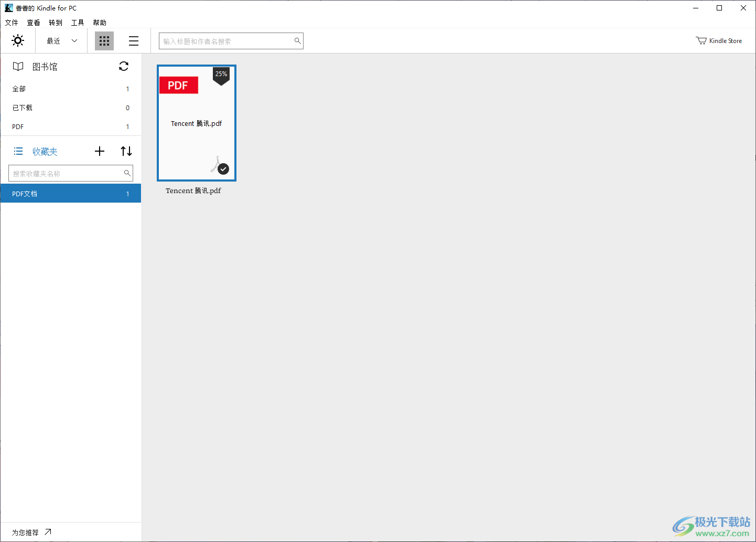Screen dimensions: 756x542
Task: Click the Kindle app icon in the title bar
Action: [x=9, y=8]
